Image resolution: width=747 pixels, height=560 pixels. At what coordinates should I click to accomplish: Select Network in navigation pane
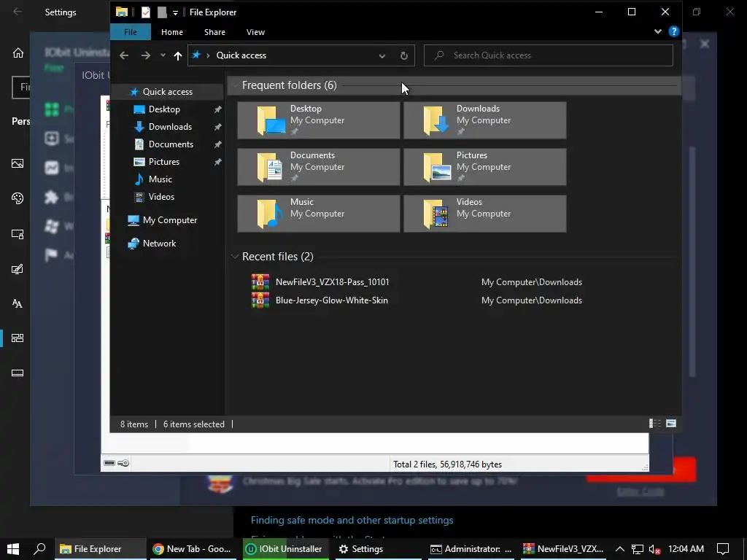pyautogui.click(x=159, y=244)
